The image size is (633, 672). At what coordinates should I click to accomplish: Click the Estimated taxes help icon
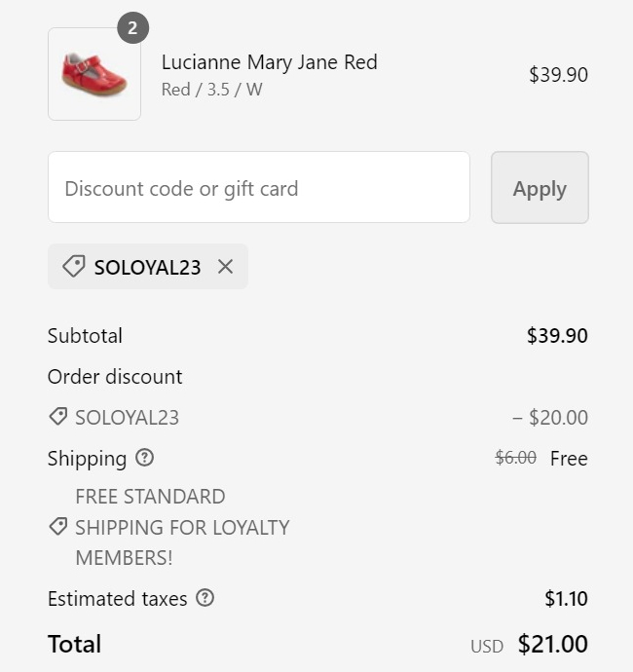pyautogui.click(x=205, y=599)
